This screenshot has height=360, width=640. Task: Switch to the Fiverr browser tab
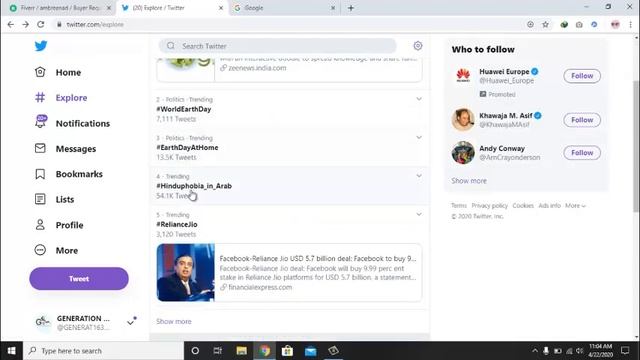(59, 8)
